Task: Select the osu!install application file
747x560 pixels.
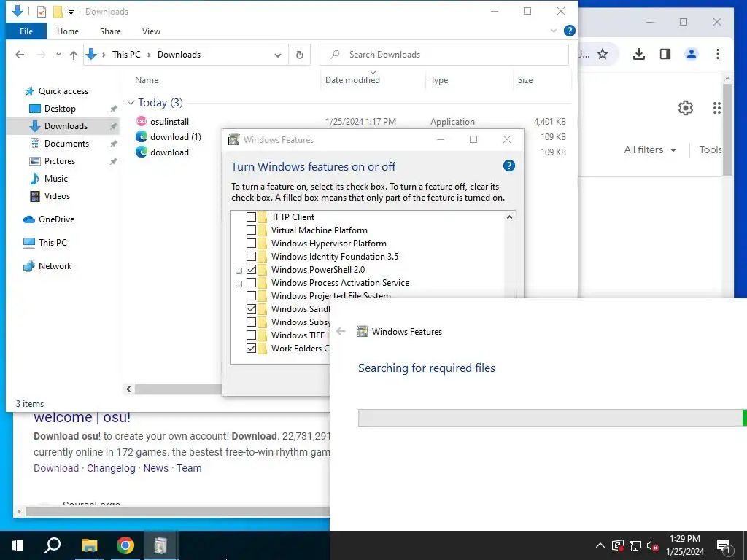Action: pyautogui.click(x=169, y=122)
